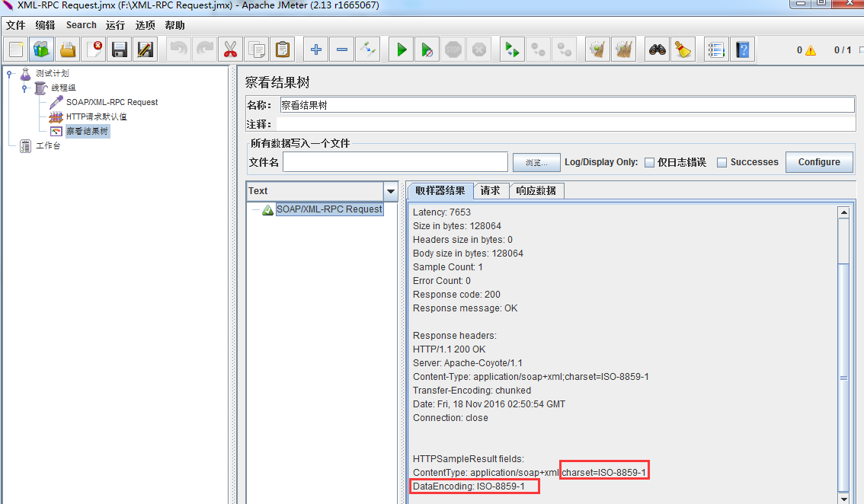Click the Save As icon
Viewport: 864px width, 504px height.
point(146,49)
